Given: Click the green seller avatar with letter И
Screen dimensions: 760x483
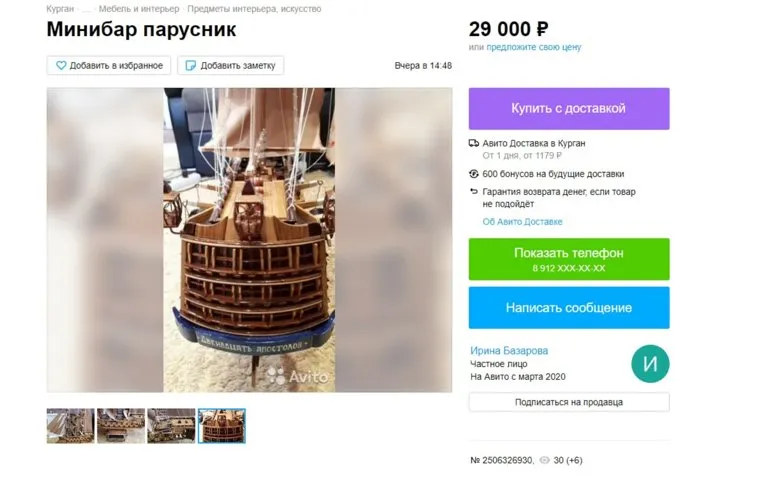Looking at the screenshot, I should [650, 364].
